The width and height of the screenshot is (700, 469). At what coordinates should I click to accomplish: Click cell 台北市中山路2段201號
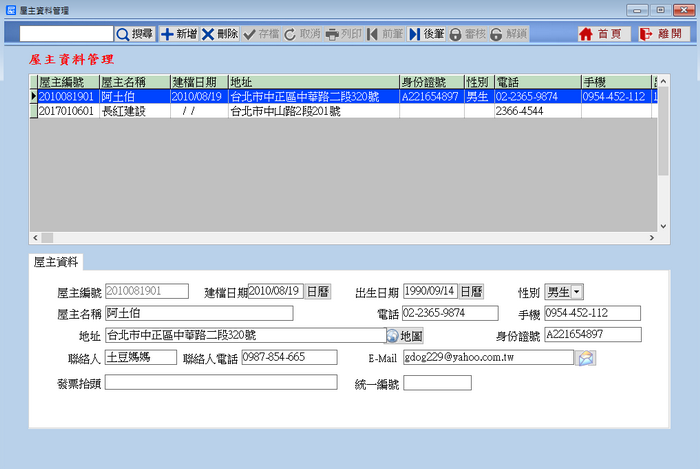pos(314,111)
